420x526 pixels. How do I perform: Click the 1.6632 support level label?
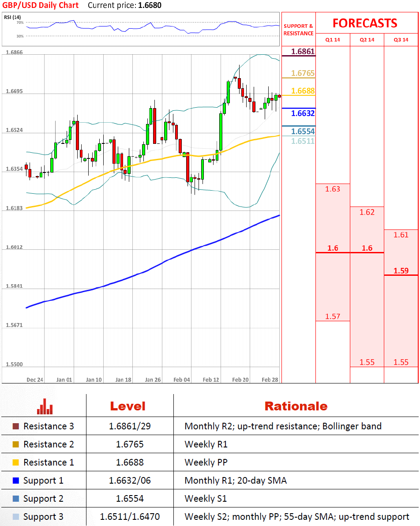(x=303, y=113)
